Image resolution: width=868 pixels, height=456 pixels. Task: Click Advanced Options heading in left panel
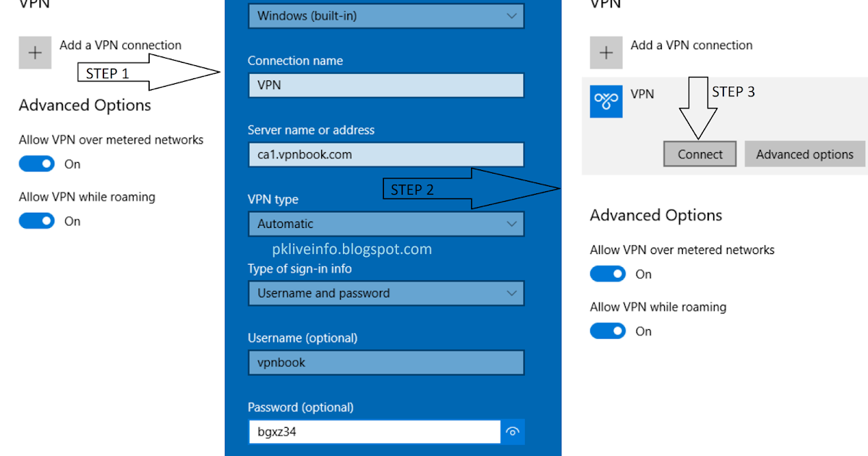coord(85,105)
